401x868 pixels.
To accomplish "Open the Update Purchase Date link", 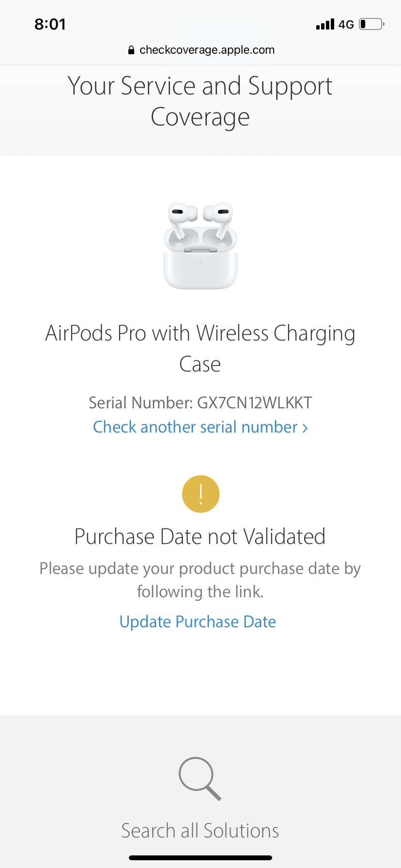I will (x=198, y=621).
